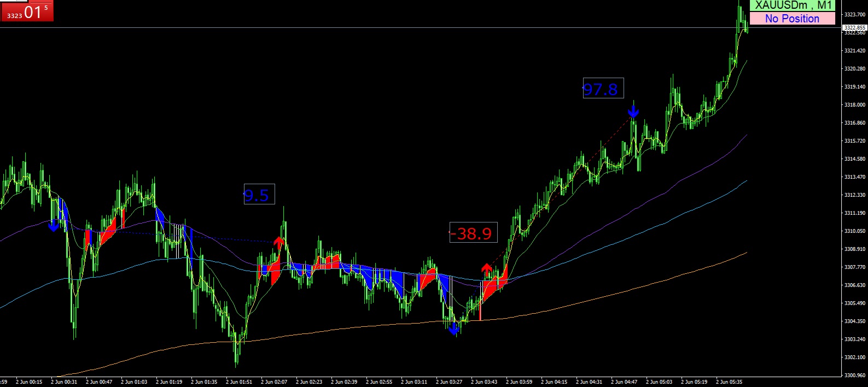The width and height of the screenshot is (868, 387).
Task: Select the red up arrow below the 9.5 label
Action: point(279,242)
